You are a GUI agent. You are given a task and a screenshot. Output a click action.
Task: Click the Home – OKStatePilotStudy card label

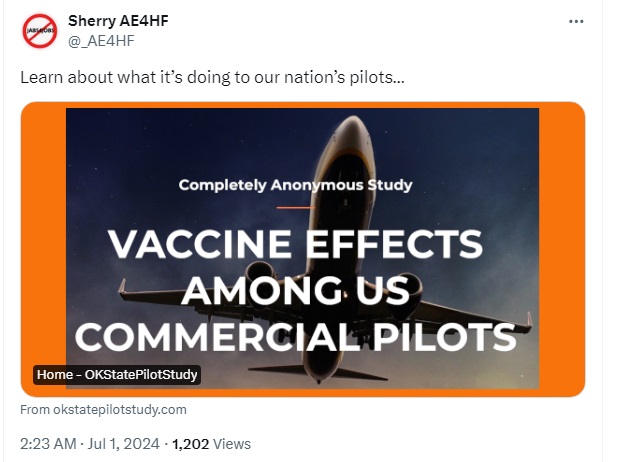117,374
